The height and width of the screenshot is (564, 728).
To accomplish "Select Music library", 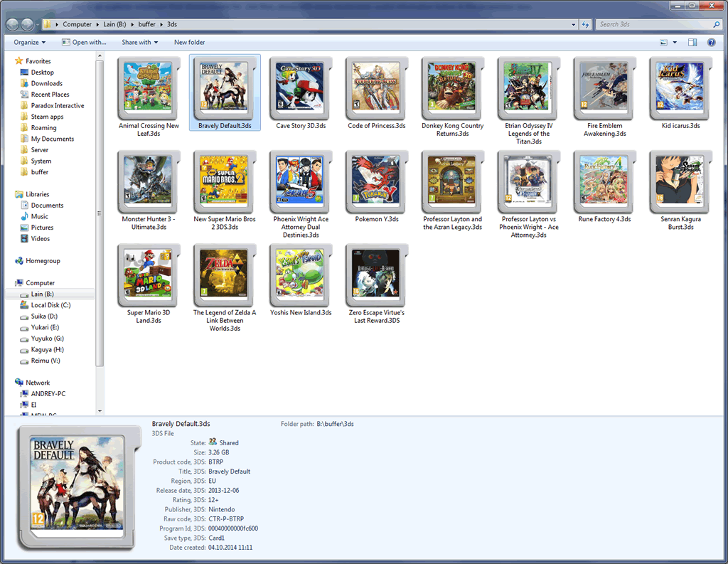I will tap(40, 216).
